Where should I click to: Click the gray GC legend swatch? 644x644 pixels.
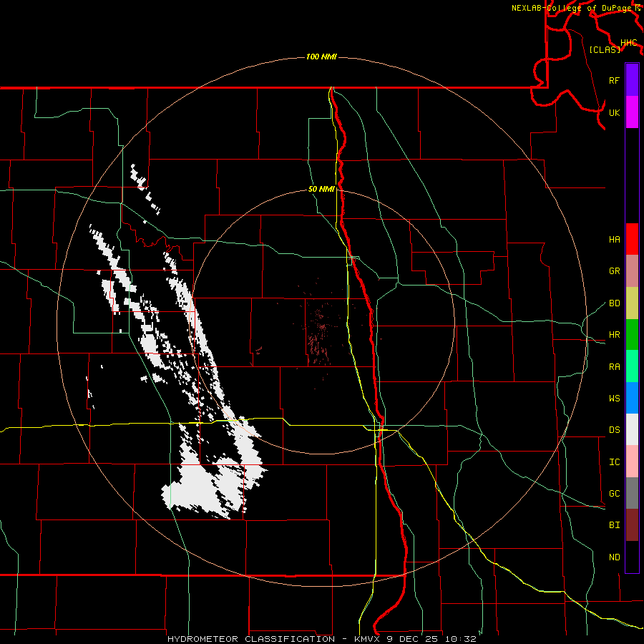pyautogui.click(x=632, y=493)
